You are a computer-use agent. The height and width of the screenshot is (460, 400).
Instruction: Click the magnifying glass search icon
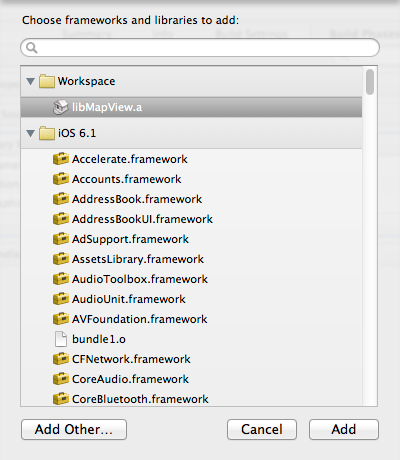coord(32,48)
